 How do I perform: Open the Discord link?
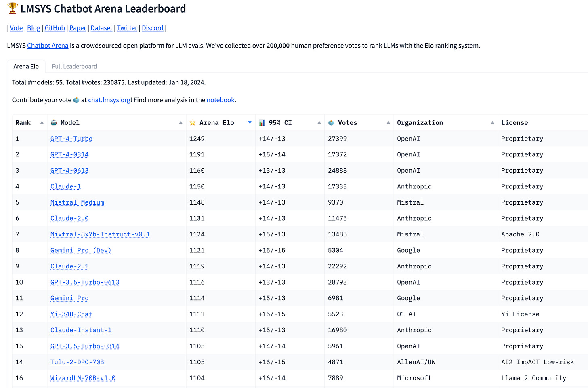[153, 28]
